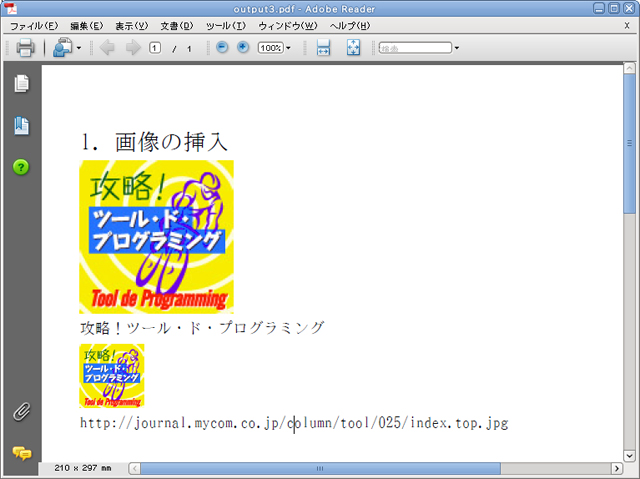This screenshot has height=479, width=640.
Task: Open the Attachments paperclip panel
Action: point(22,412)
